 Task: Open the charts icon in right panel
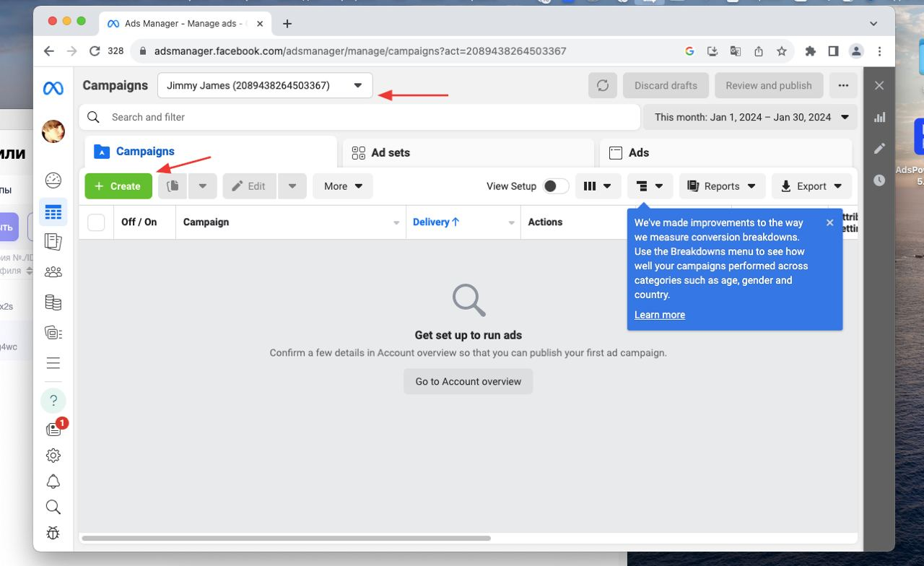(x=879, y=117)
